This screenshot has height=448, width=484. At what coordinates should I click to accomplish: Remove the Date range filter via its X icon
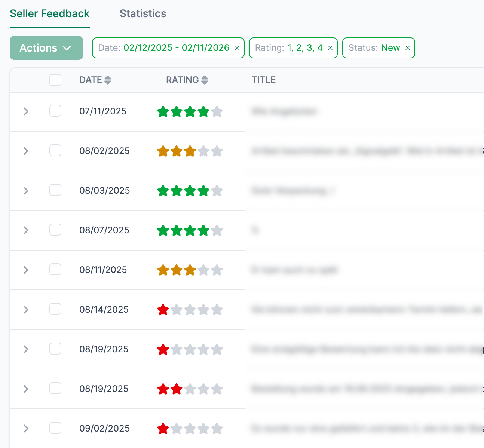click(237, 48)
